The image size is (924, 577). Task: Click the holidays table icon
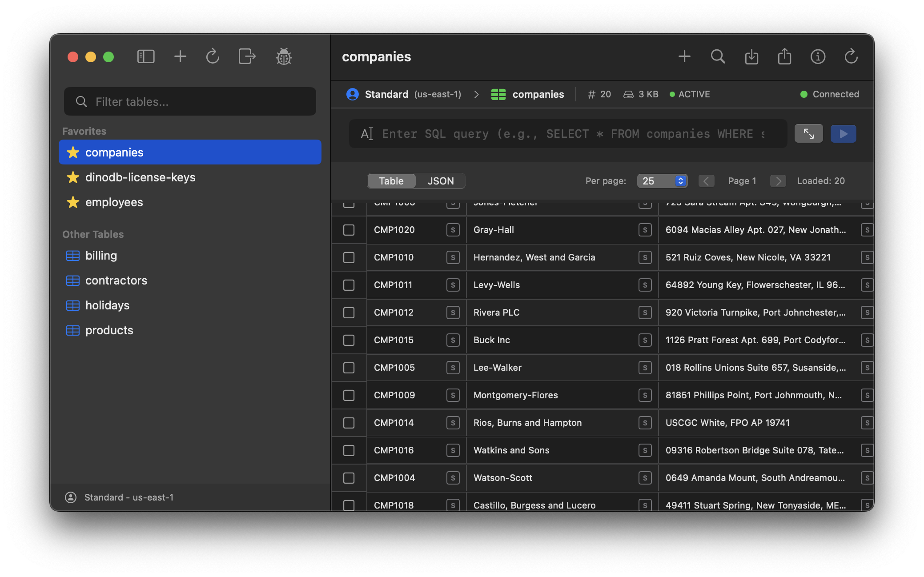pos(73,305)
